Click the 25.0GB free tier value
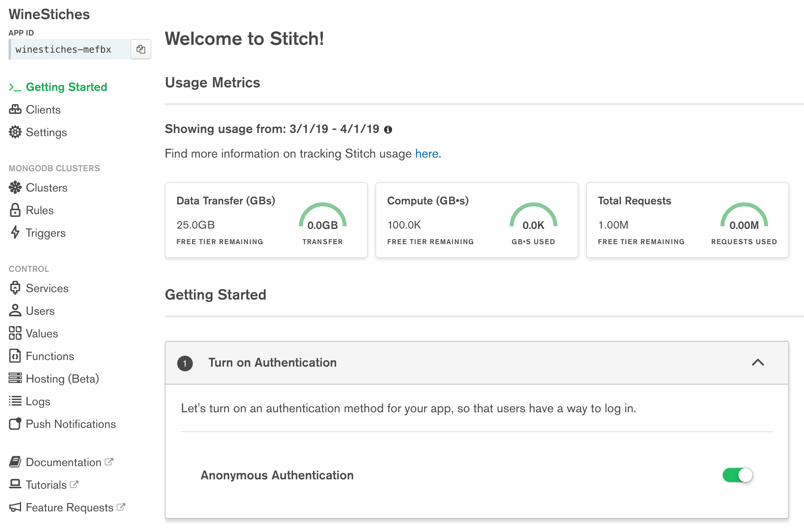Viewport: 804px width, 532px height. [x=196, y=225]
